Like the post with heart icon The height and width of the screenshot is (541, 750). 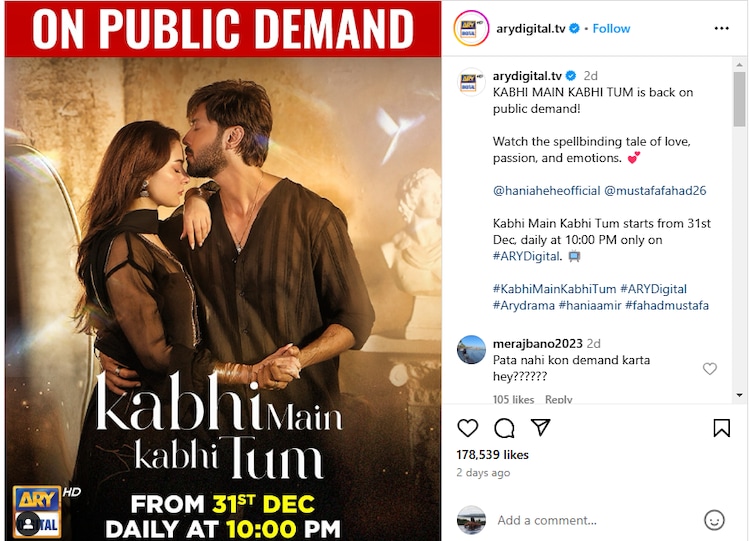click(x=467, y=428)
